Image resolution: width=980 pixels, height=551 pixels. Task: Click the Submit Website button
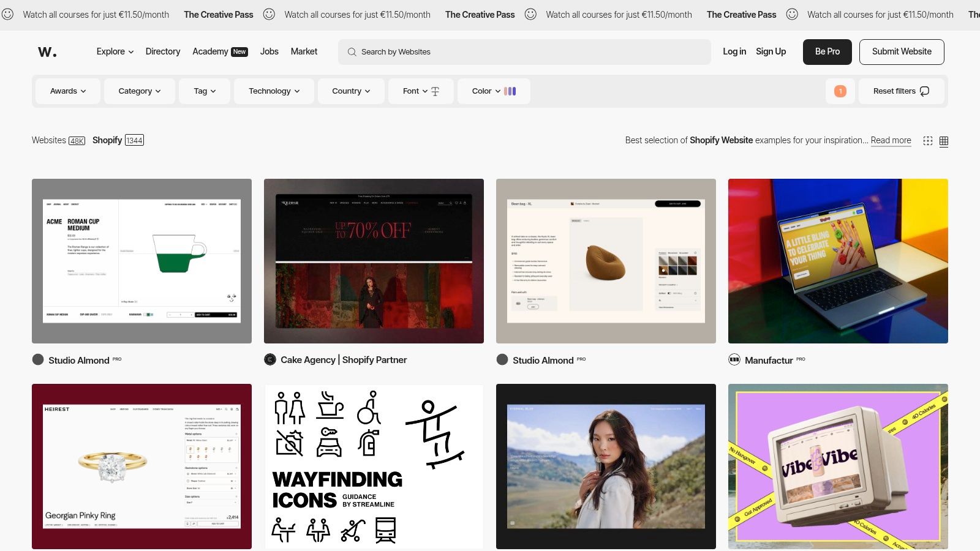[x=902, y=52]
